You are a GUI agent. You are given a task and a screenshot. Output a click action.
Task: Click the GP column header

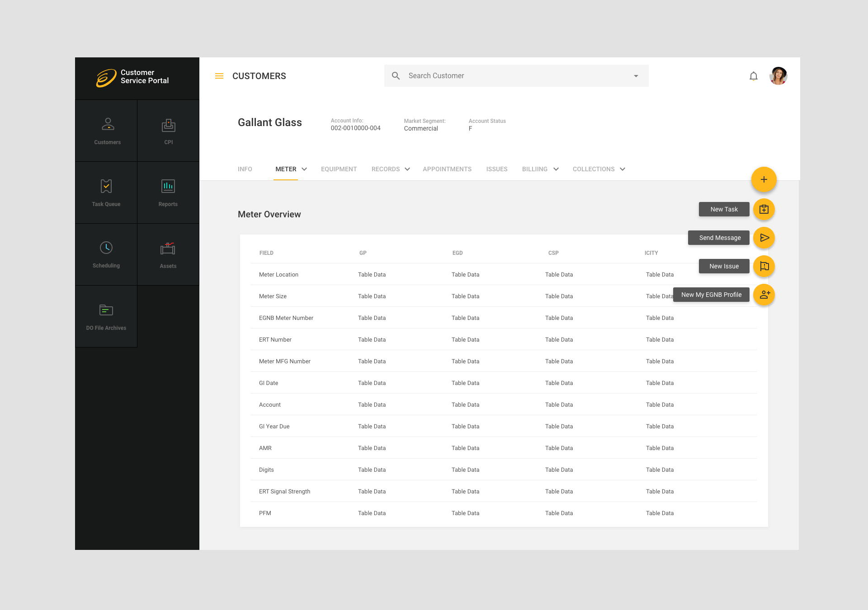point(363,253)
